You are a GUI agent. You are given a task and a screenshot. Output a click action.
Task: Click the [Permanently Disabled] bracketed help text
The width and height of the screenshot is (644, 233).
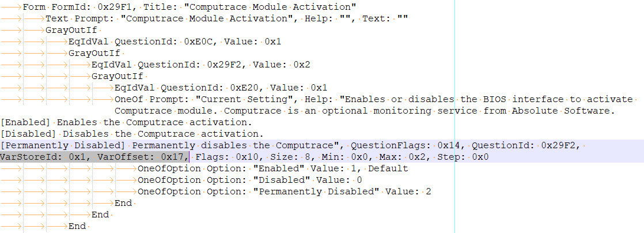pos(63,145)
